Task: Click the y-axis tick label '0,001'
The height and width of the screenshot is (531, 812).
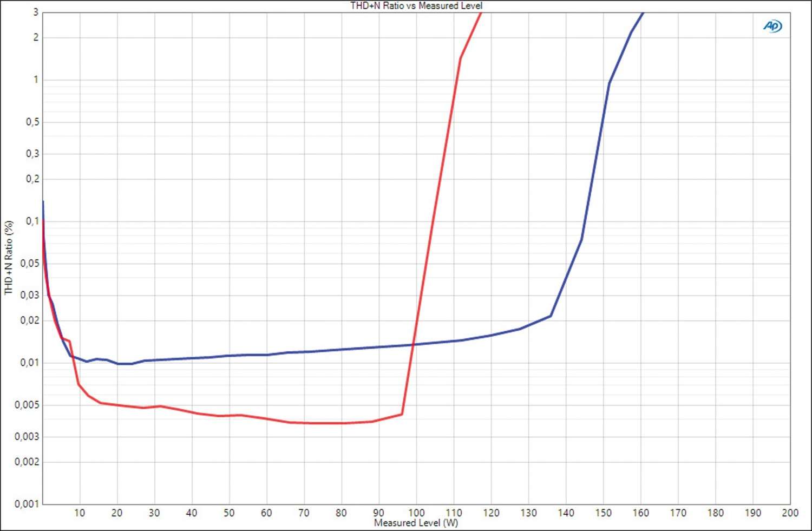Action: click(x=27, y=504)
